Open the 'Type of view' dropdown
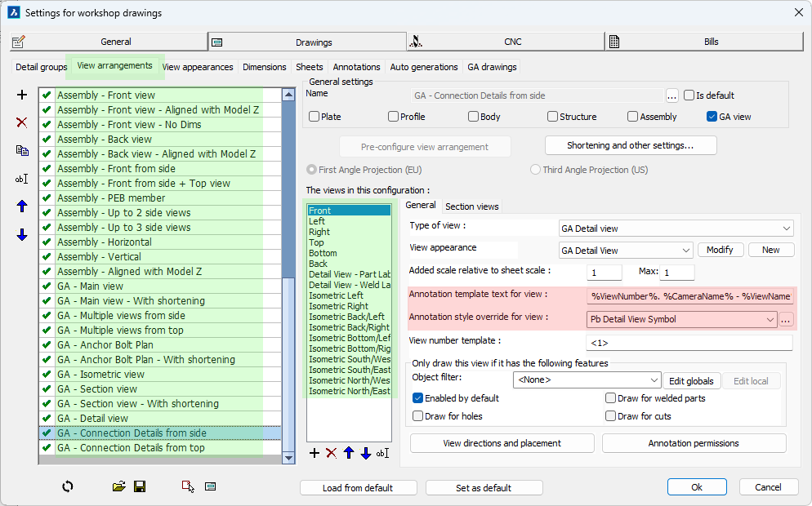 pos(786,228)
